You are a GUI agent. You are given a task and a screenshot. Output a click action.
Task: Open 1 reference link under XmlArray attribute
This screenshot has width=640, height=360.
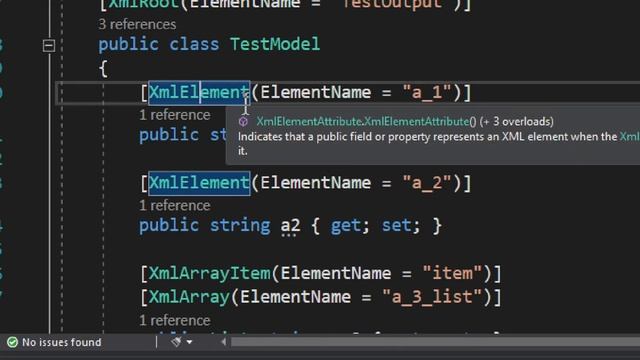(175, 320)
